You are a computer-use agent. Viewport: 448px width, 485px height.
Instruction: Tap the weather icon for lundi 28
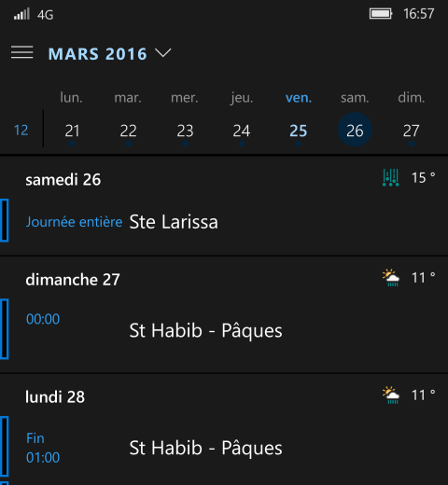[391, 395]
